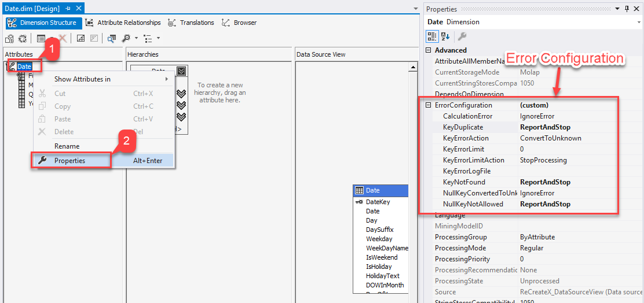Choose Cut from the context menu
The width and height of the screenshot is (644, 303).
coord(104,94)
